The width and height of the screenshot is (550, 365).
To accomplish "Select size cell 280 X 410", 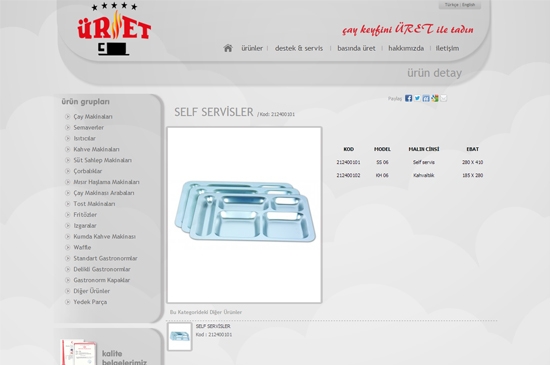I will pos(472,162).
